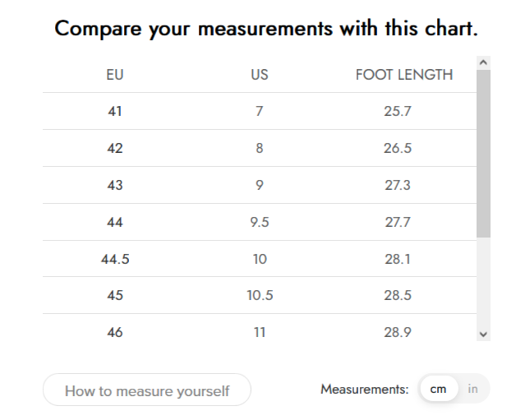Select the EU 43 size cell
This screenshot has height=420, width=516.
[x=115, y=185]
